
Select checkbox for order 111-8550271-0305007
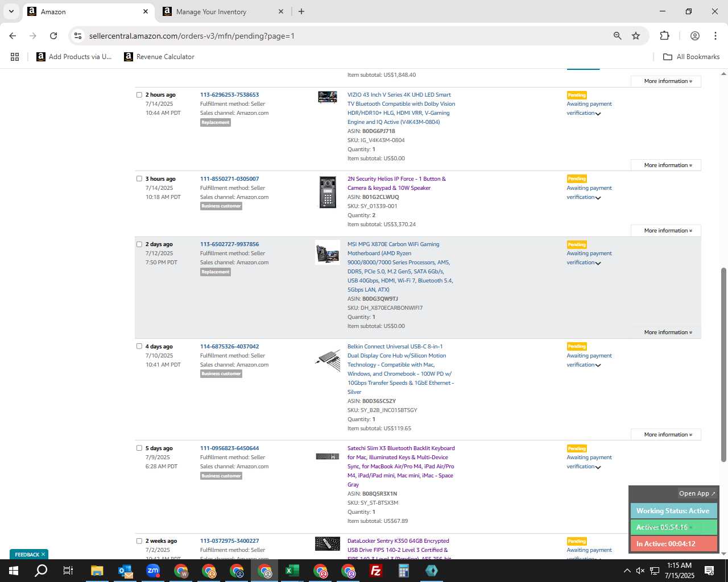(x=139, y=178)
